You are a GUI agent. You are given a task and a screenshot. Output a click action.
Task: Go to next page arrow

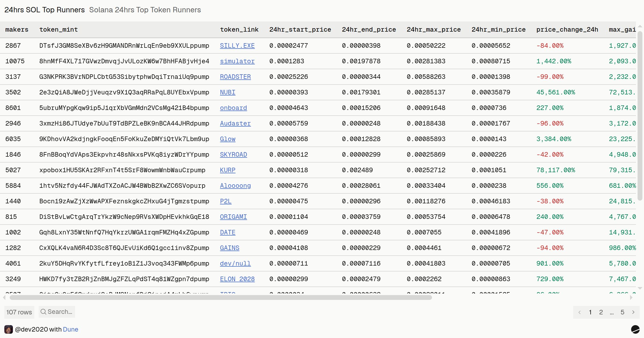pos(633,312)
